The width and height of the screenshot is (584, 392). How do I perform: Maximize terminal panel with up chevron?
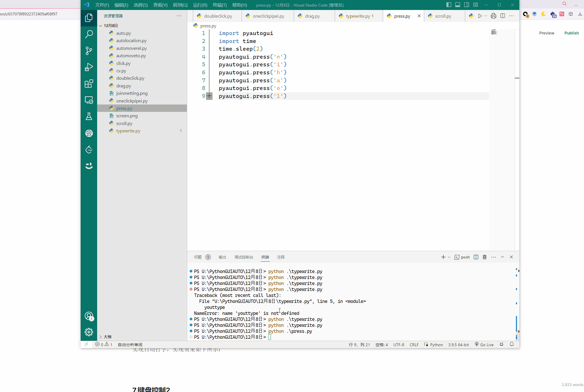503,257
